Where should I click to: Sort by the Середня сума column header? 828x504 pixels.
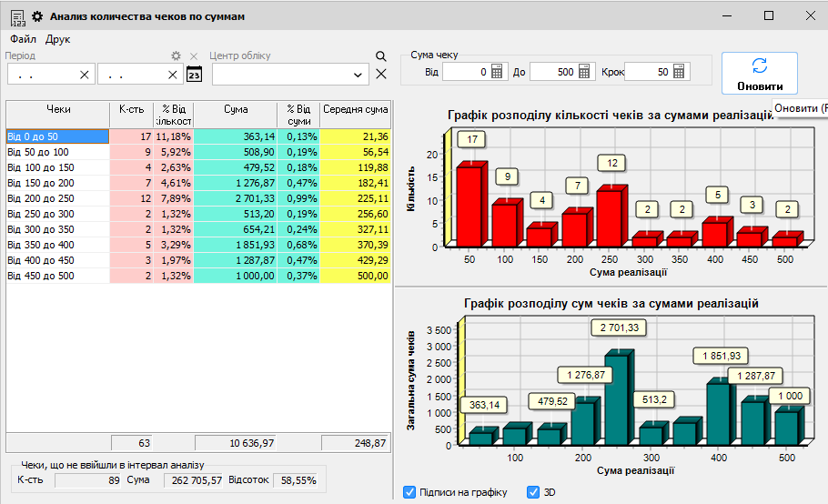355,114
